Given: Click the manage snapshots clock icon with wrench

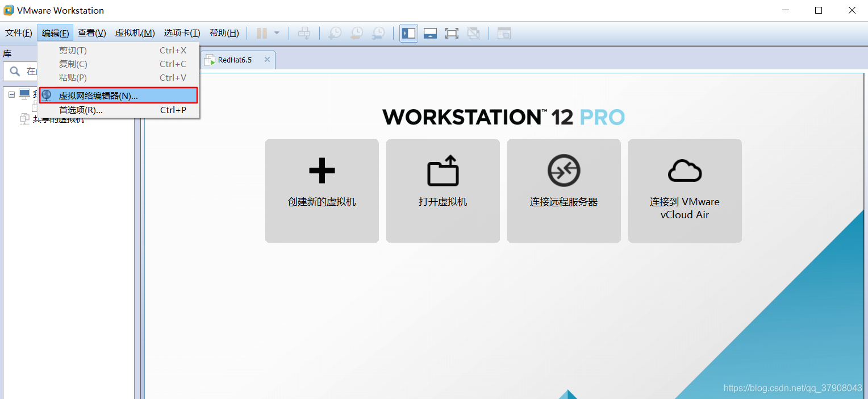Looking at the screenshot, I should 378,33.
